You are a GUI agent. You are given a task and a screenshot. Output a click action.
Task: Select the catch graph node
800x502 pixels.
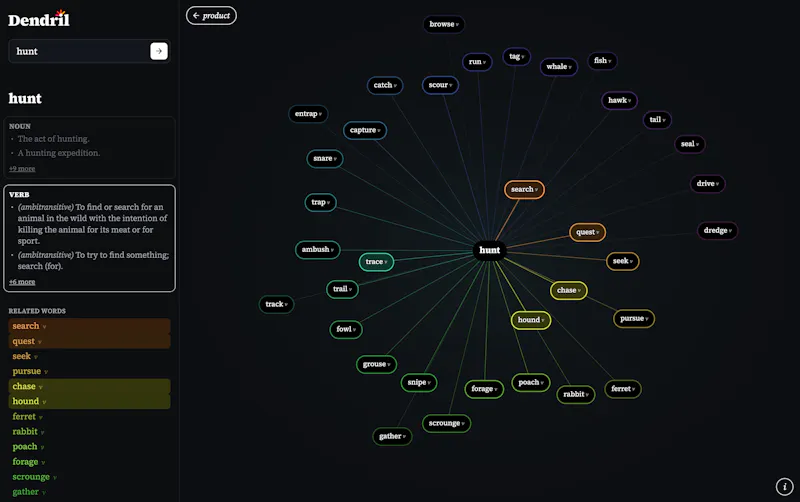click(385, 85)
